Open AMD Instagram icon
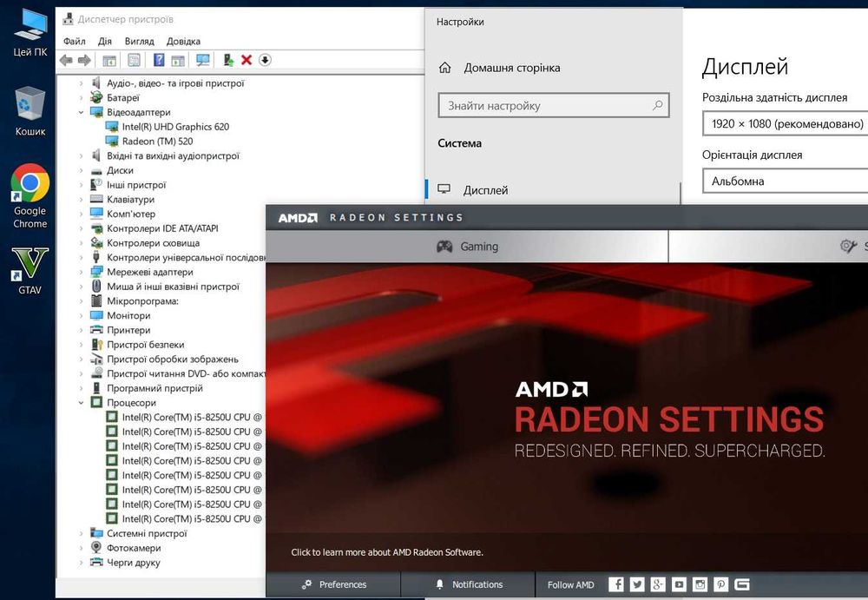Screen dimensions: 868x600 pyautogui.click(x=700, y=584)
